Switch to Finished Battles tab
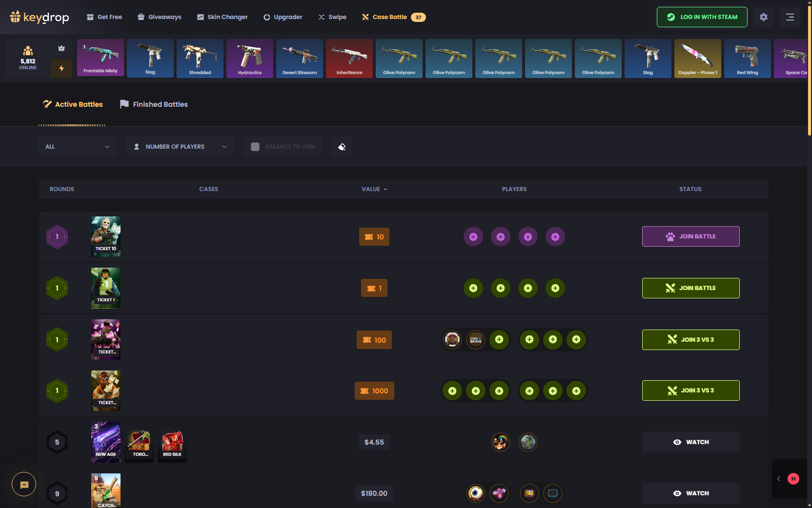Image resolution: width=812 pixels, height=508 pixels. coord(154,104)
